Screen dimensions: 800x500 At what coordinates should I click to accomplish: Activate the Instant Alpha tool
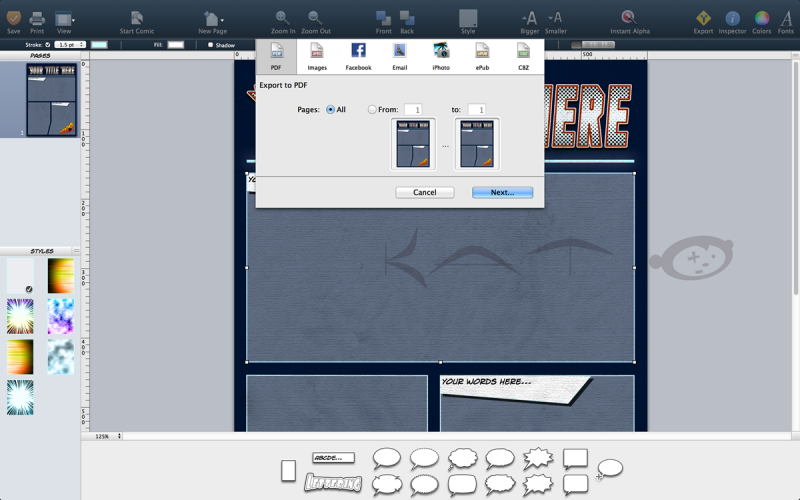coord(628,18)
